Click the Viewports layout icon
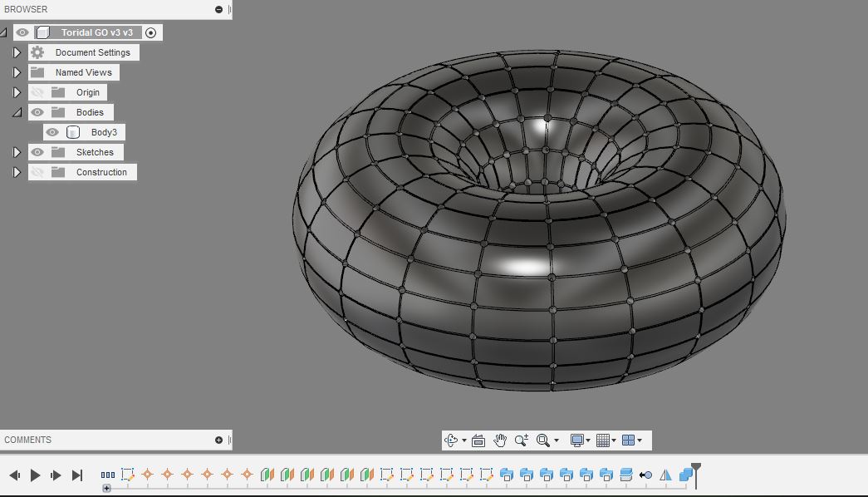 click(628, 440)
